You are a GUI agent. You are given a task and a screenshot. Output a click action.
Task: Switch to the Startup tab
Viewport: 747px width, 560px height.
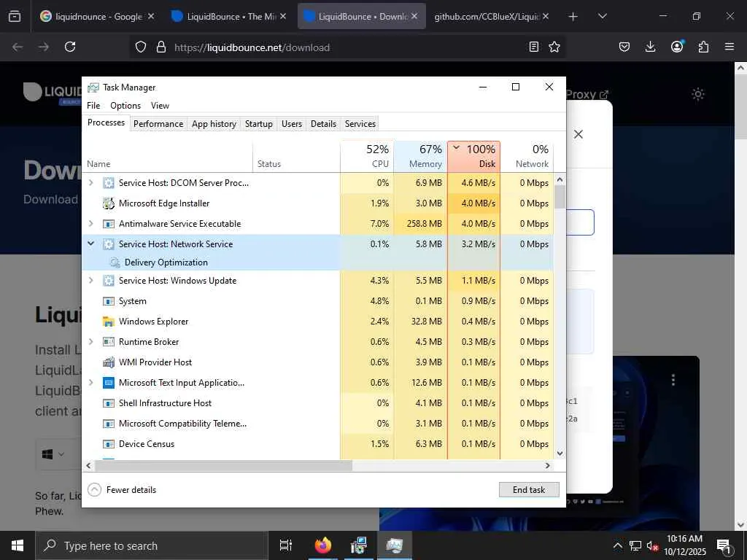point(259,124)
